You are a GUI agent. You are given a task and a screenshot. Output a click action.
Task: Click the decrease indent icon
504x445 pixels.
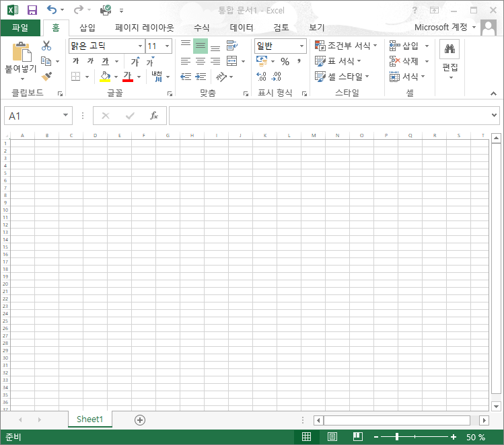186,77
